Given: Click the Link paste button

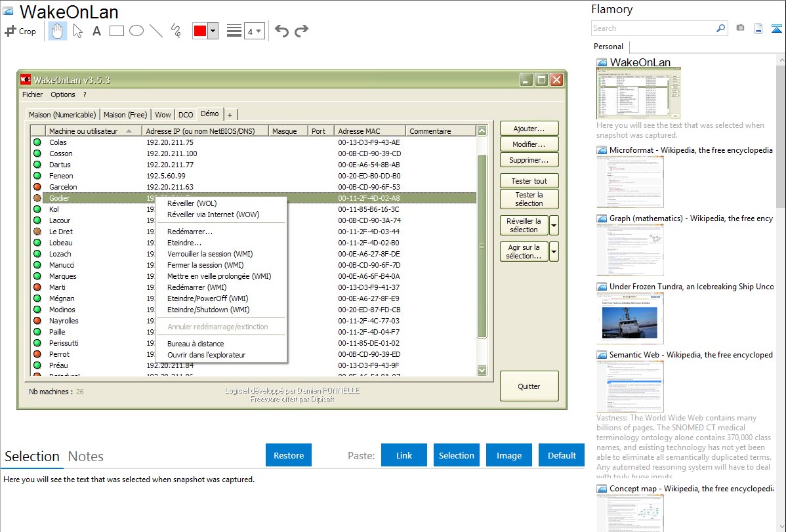Looking at the screenshot, I should point(404,455).
